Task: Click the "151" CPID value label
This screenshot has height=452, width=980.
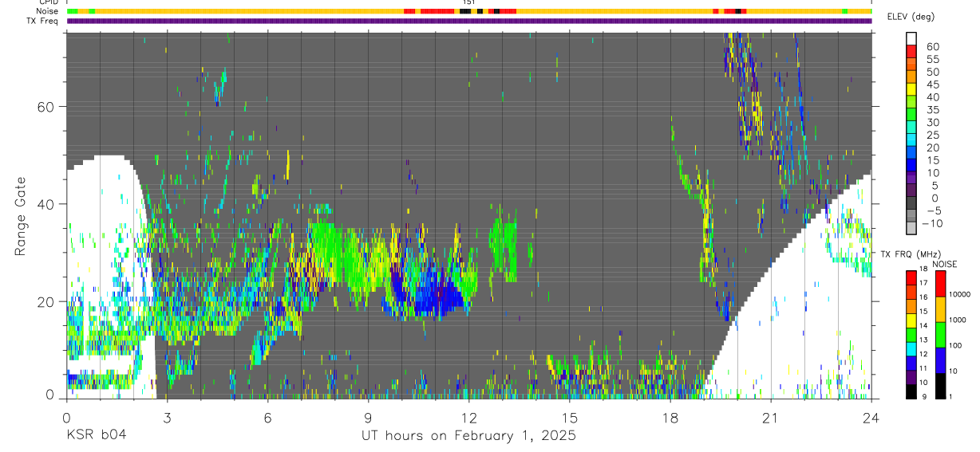Action: tap(468, 2)
